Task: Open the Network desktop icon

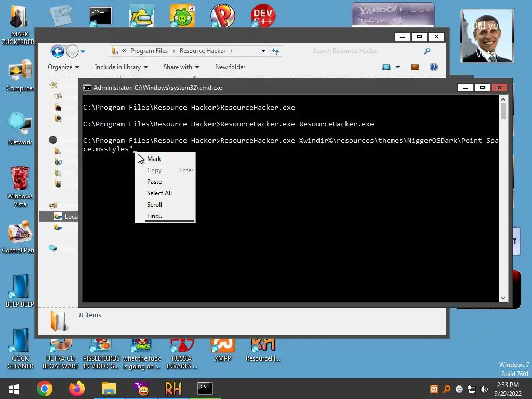Action: point(20,129)
